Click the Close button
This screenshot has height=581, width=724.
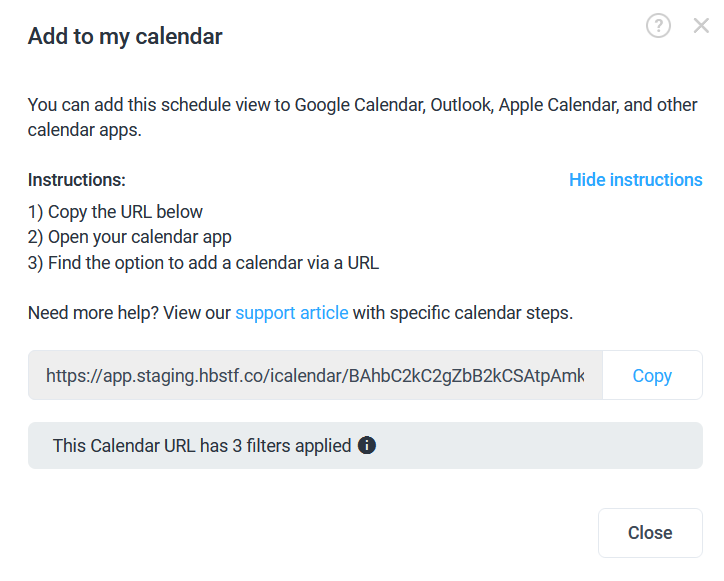[x=650, y=533]
